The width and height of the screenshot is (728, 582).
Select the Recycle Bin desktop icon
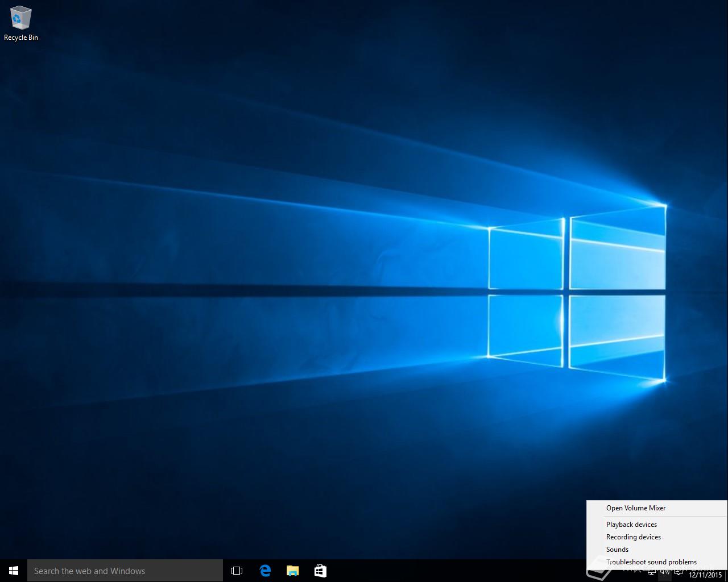[20, 23]
